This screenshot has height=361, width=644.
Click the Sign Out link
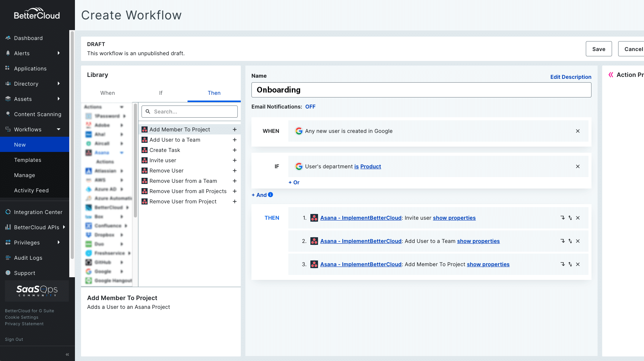point(14,339)
